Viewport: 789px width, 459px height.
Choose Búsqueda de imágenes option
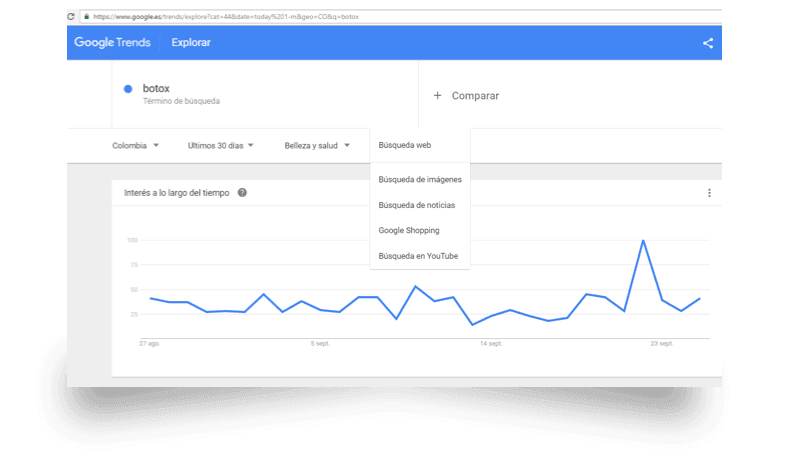click(x=419, y=179)
